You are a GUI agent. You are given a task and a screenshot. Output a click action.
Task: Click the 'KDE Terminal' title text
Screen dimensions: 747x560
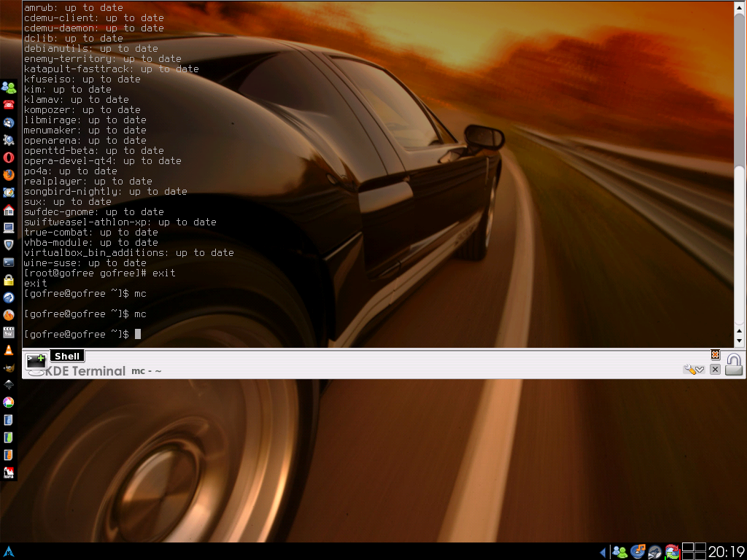[86, 371]
